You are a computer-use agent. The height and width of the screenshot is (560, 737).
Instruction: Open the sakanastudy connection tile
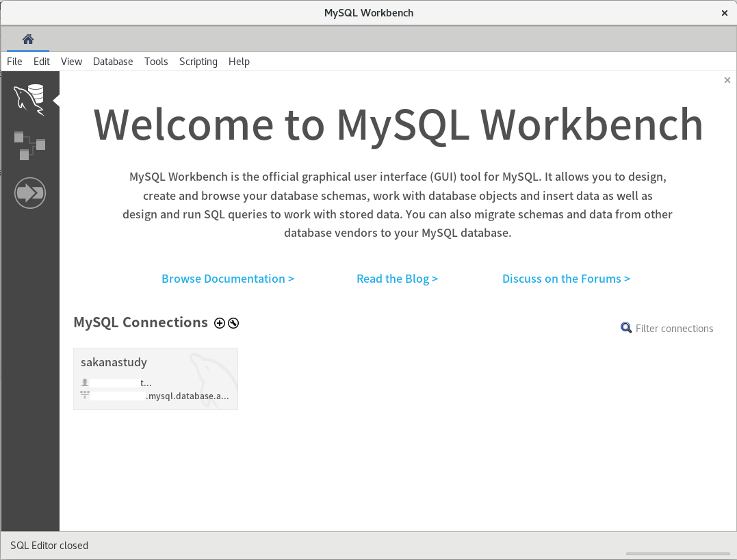point(155,379)
